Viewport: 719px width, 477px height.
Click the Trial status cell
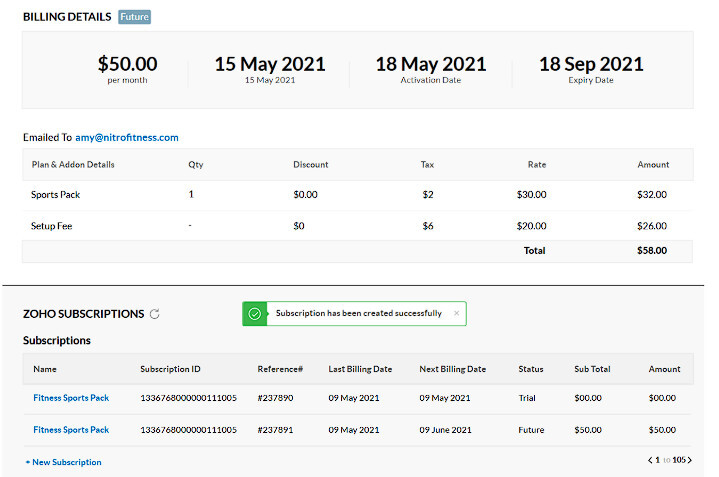pos(527,398)
